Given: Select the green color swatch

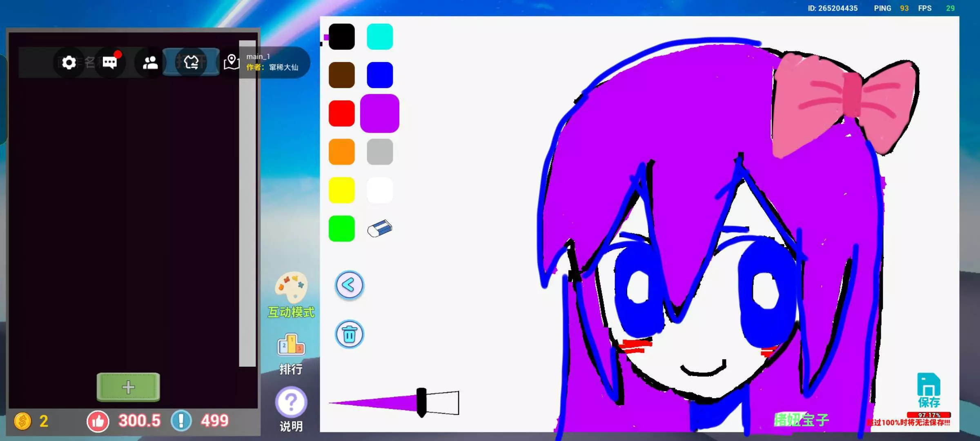Looking at the screenshot, I should click(x=342, y=229).
